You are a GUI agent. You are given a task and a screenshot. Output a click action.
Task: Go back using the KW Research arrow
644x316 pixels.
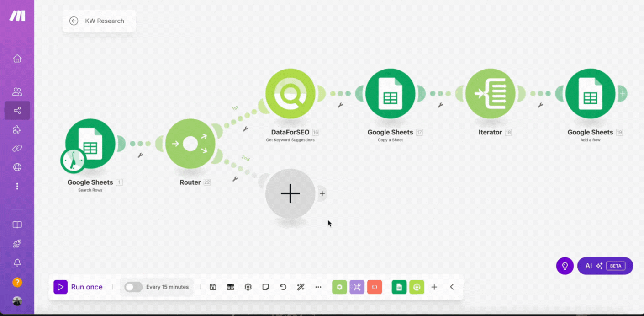pos(74,21)
